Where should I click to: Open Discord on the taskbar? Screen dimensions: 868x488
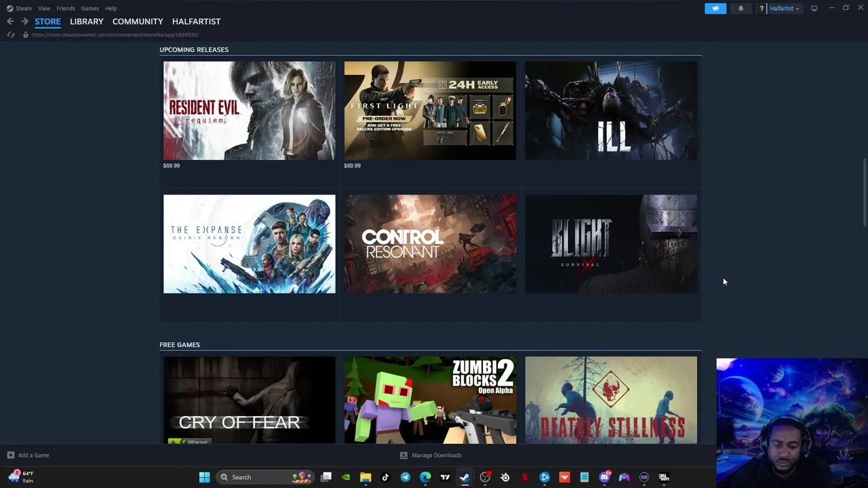pos(604,477)
